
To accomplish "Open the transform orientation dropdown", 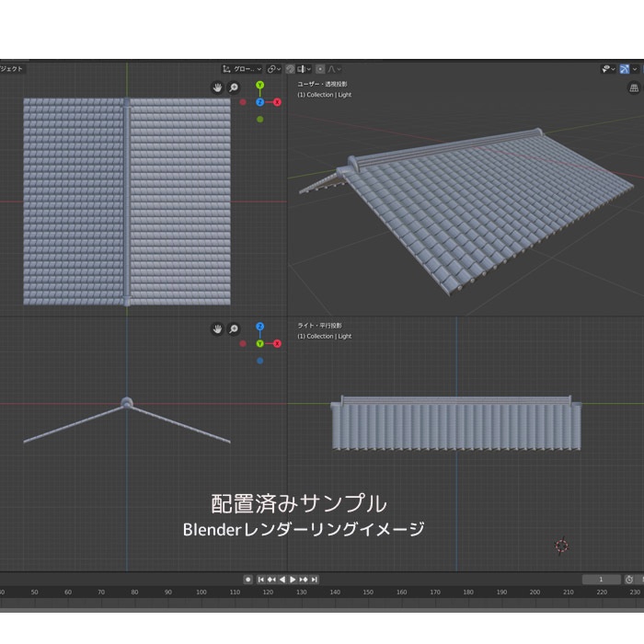I will point(242,69).
